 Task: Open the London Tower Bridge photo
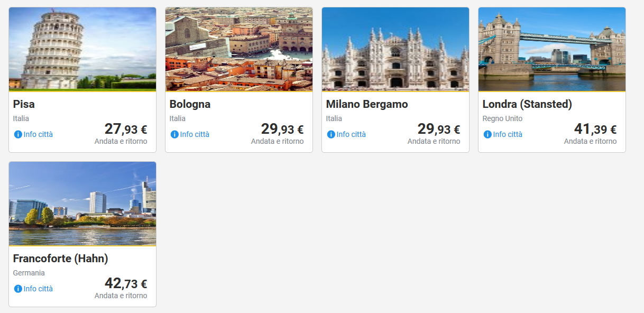coord(552,49)
